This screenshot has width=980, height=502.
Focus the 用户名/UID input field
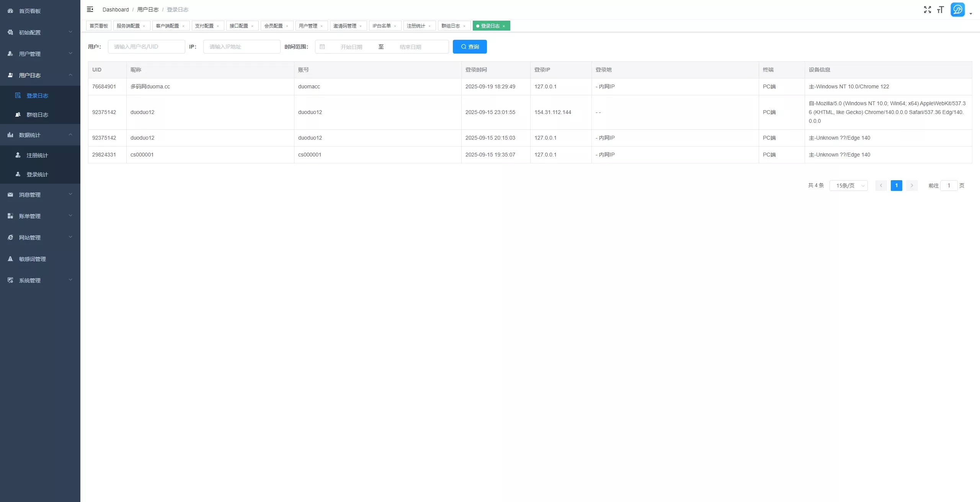147,47
